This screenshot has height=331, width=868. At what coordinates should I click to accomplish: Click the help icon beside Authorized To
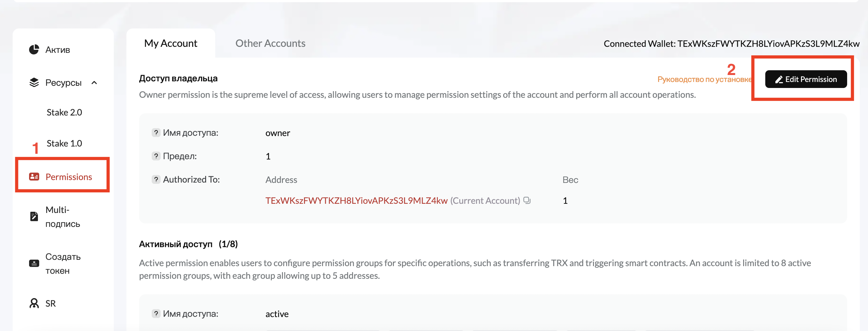pos(156,179)
